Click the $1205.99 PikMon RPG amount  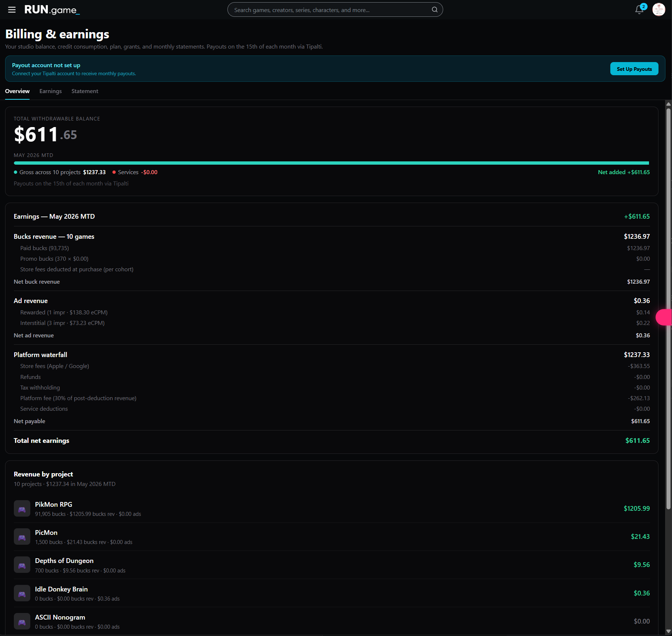(x=637, y=509)
